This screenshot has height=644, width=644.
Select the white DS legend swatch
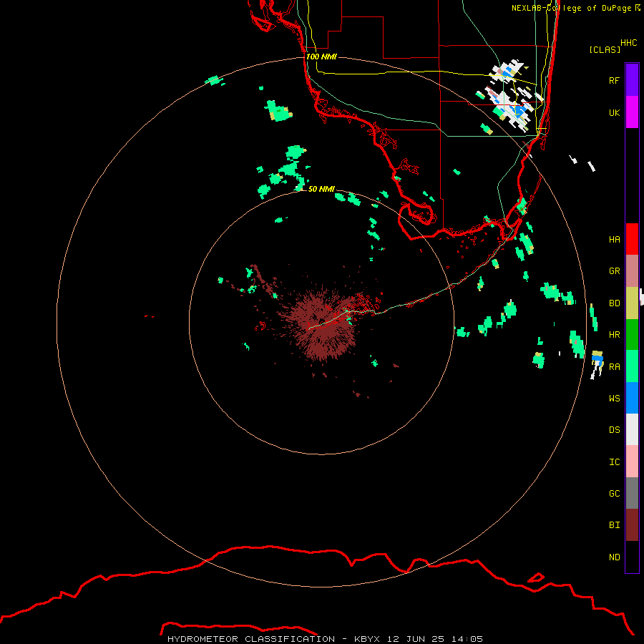pyautogui.click(x=632, y=429)
